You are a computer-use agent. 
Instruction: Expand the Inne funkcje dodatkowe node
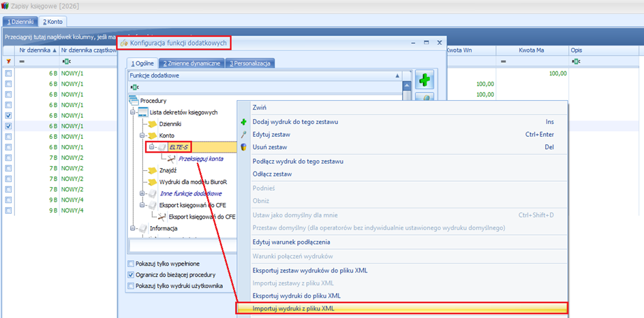coord(142,193)
